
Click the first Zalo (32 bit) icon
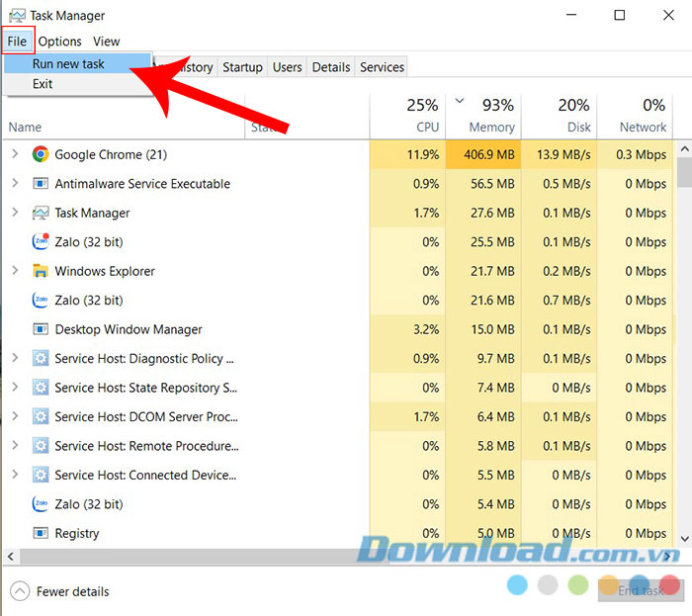click(x=41, y=242)
